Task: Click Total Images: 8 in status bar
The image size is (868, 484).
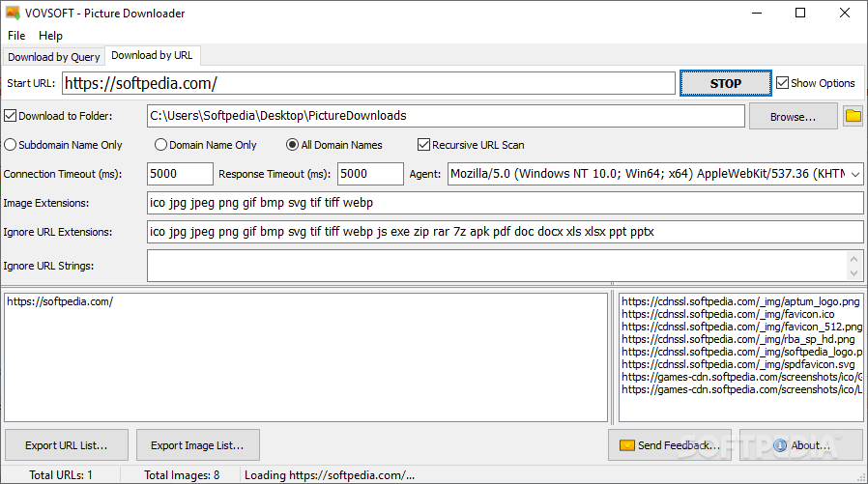Action: (182, 475)
